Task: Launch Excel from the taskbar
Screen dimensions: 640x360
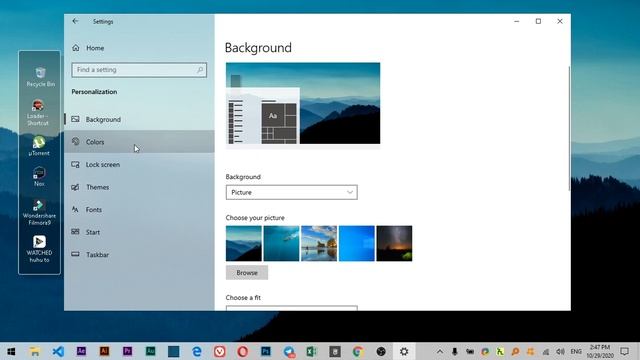Action: 312,351
